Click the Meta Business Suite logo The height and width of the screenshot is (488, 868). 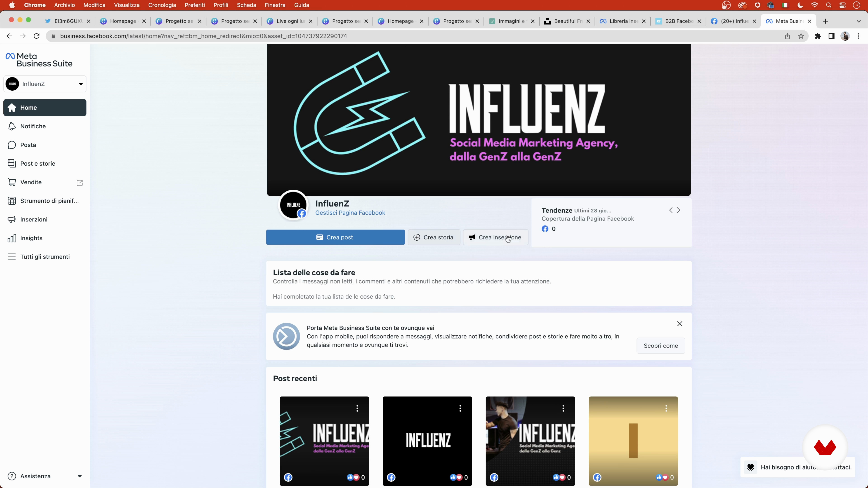click(39, 60)
